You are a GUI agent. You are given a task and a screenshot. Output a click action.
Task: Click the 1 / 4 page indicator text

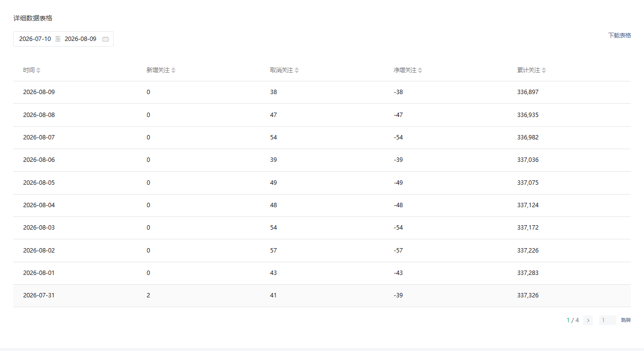point(573,320)
